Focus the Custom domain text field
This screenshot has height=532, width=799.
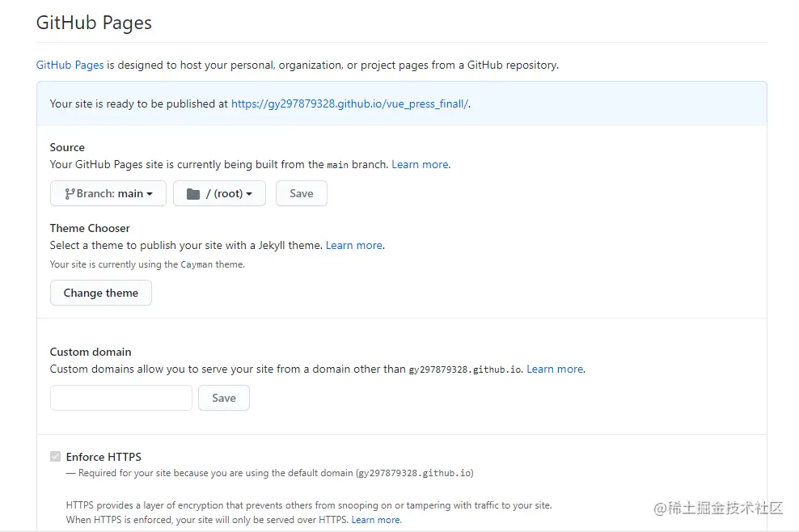coord(121,398)
